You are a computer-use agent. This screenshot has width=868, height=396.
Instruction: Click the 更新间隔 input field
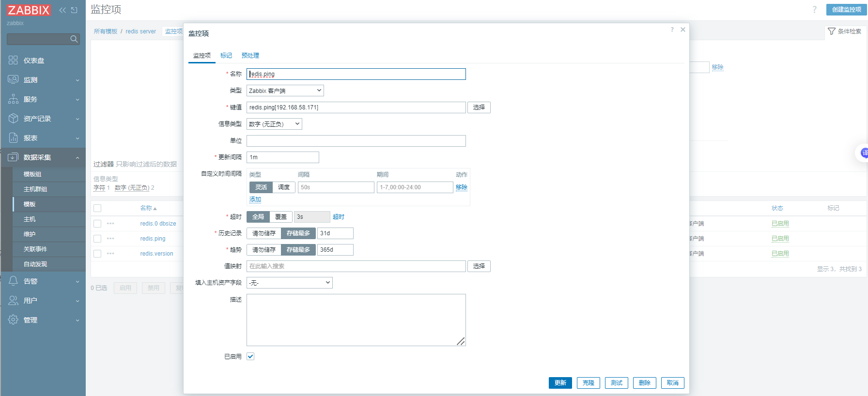pos(283,157)
